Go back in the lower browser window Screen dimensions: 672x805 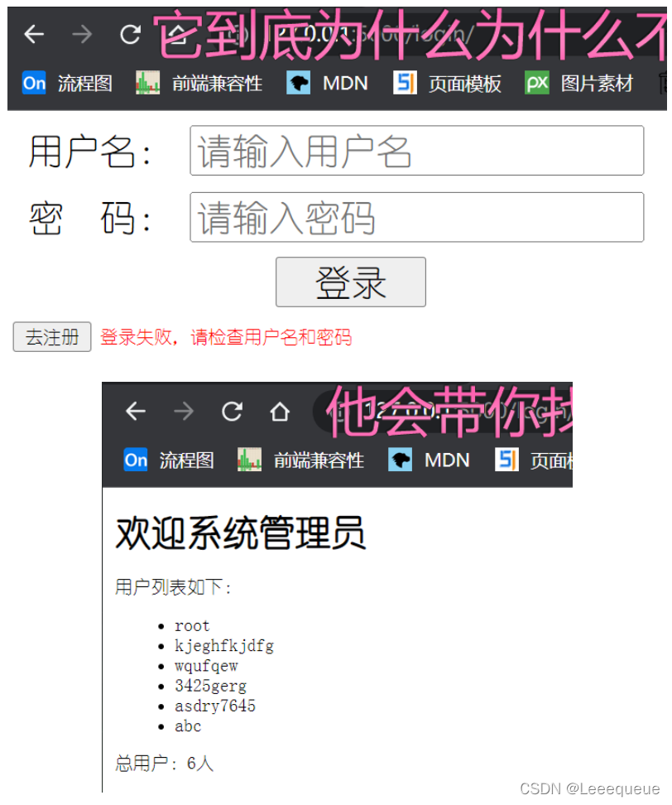tap(136, 412)
